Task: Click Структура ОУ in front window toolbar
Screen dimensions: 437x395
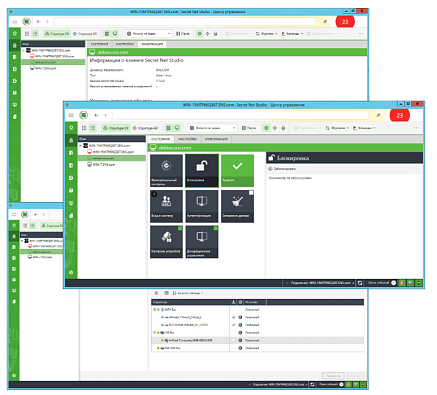Action: (x=115, y=128)
